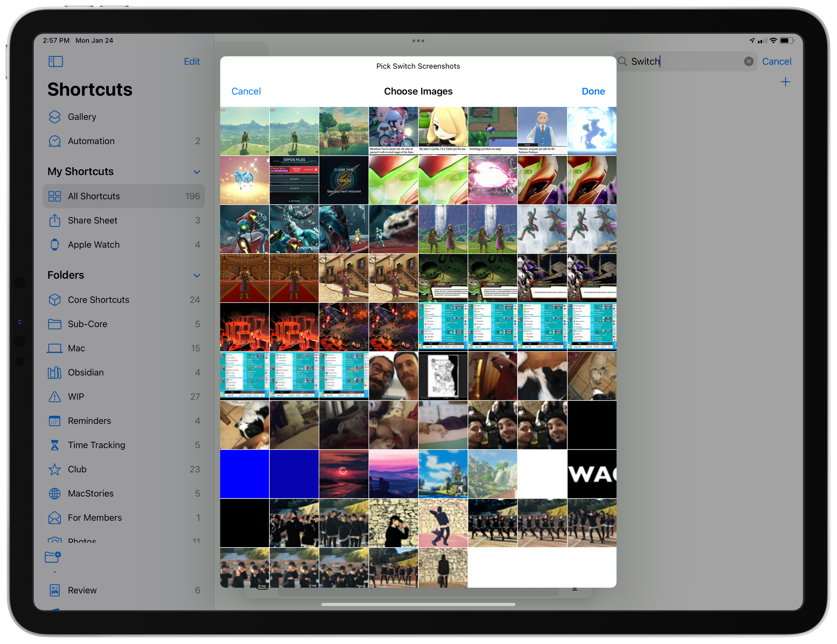This screenshot has width=837, height=644.
Task: Click Done to confirm image selection
Action: coord(593,91)
